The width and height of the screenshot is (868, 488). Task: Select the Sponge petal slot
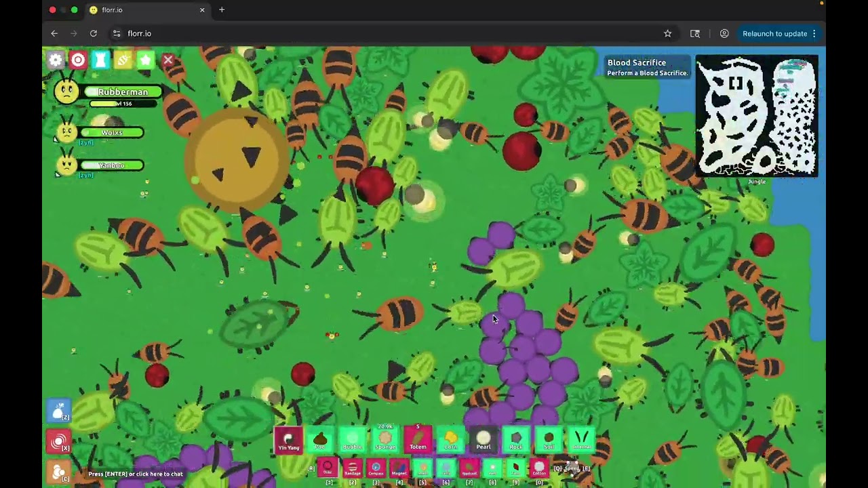(x=385, y=439)
